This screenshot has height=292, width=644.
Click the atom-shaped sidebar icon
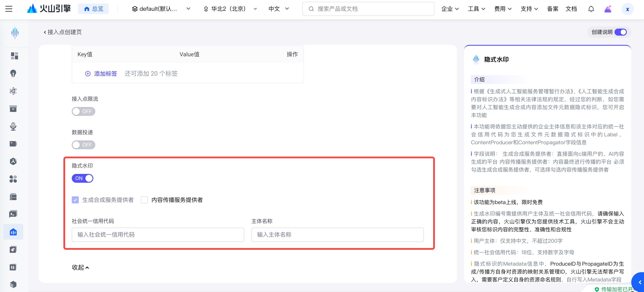pyautogui.click(x=13, y=91)
